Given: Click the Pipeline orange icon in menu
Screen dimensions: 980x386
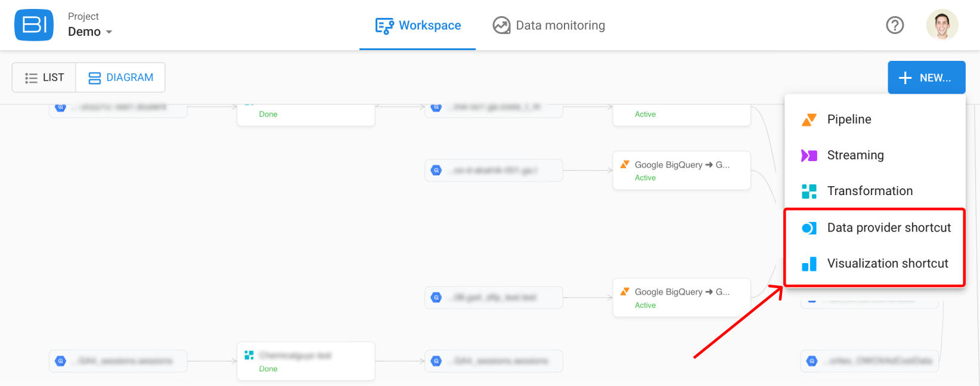Looking at the screenshot, I should coord(809,119).
